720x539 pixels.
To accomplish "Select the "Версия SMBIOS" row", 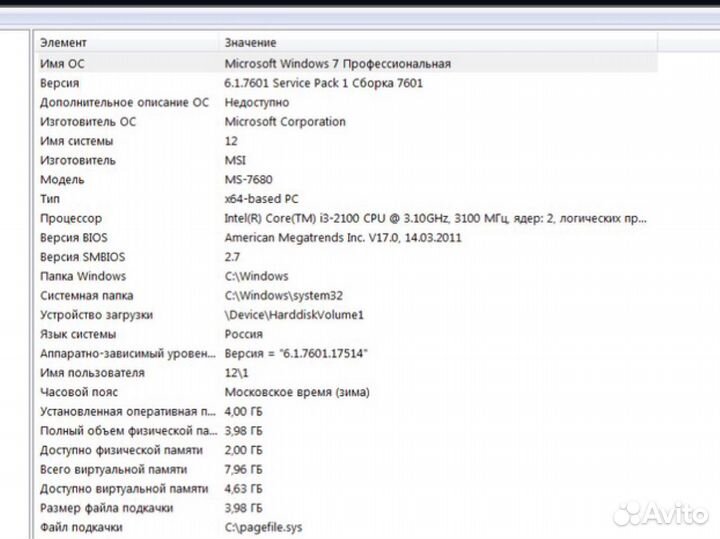I will [346, 257].
